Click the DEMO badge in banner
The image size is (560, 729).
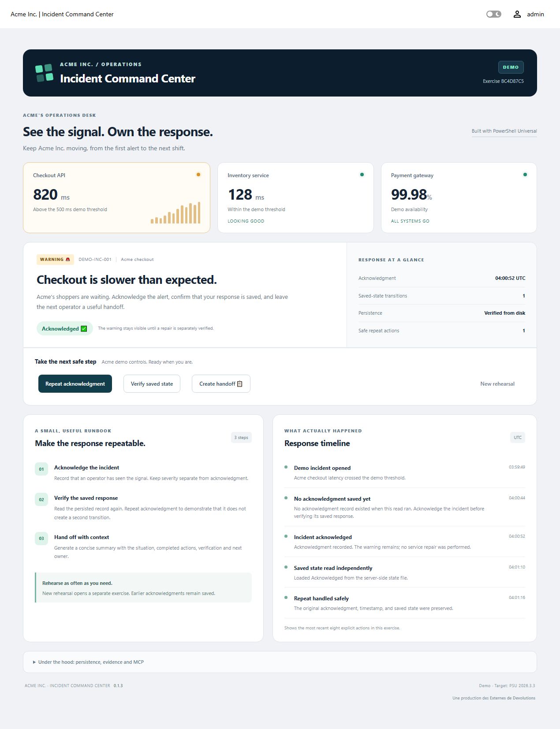pyautogui.click(x=511, y=67)
